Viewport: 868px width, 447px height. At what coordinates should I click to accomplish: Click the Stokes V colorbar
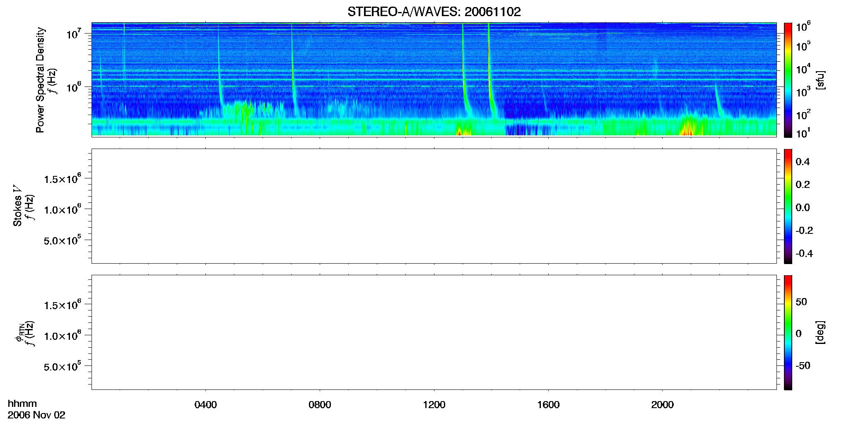788,206
